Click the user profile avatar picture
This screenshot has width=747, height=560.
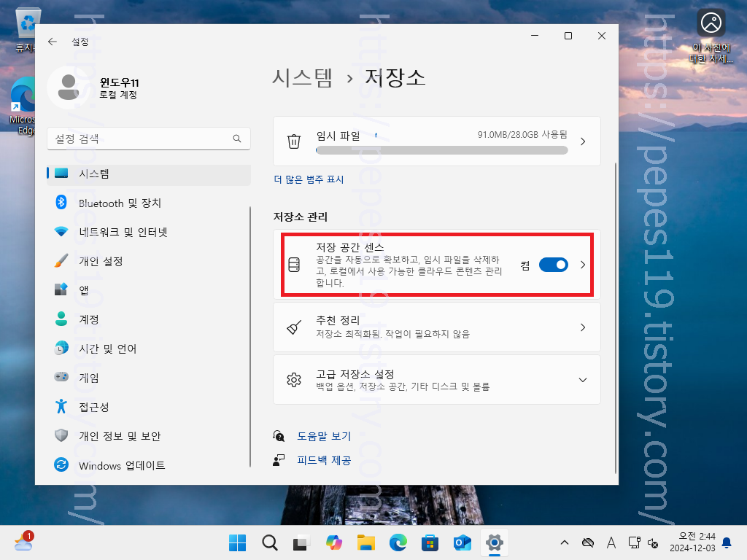(x=69, y=87)
